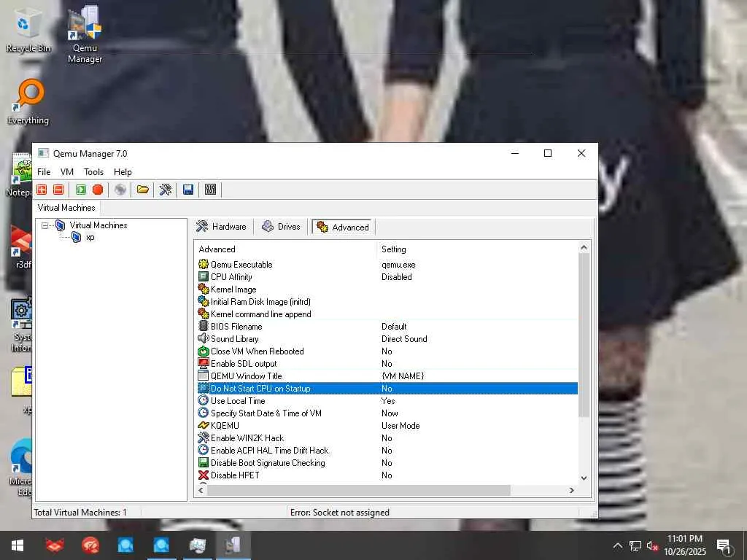Open the Recycle Bin desktop icon
Viewport: 747px width, 560px height.
(x=28, y=29)
